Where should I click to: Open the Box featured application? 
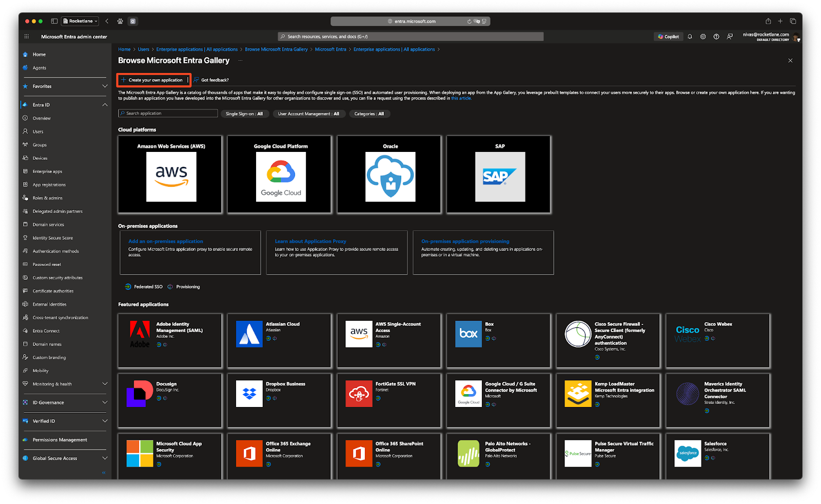(x=499, y=341)
